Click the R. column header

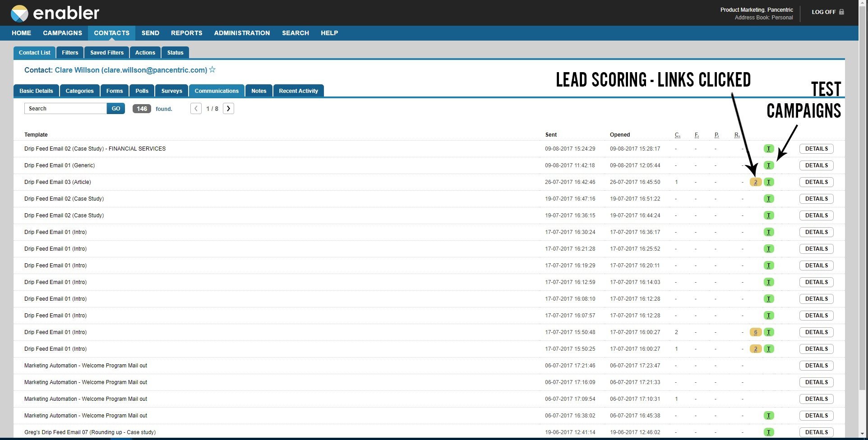coord(737,135)
